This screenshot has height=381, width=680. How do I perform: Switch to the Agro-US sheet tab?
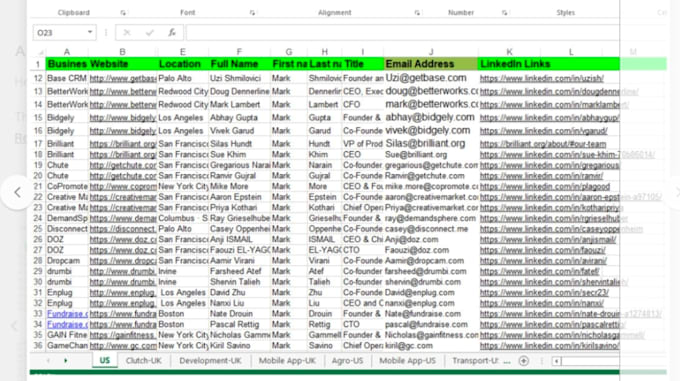[x=347, y=361]
